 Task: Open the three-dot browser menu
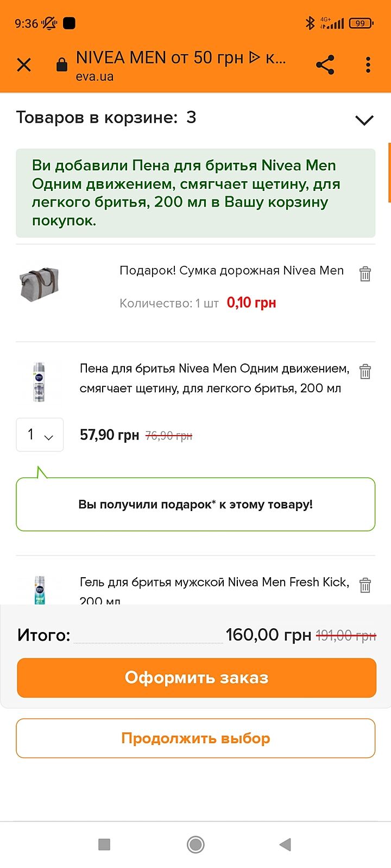pos(368,65)
